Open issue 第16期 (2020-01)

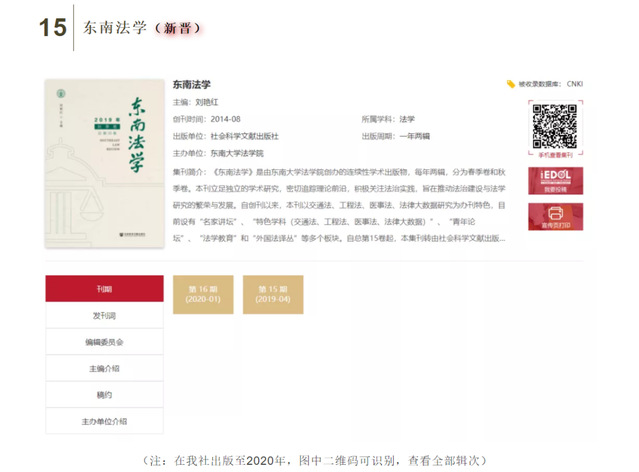point(203,294)
